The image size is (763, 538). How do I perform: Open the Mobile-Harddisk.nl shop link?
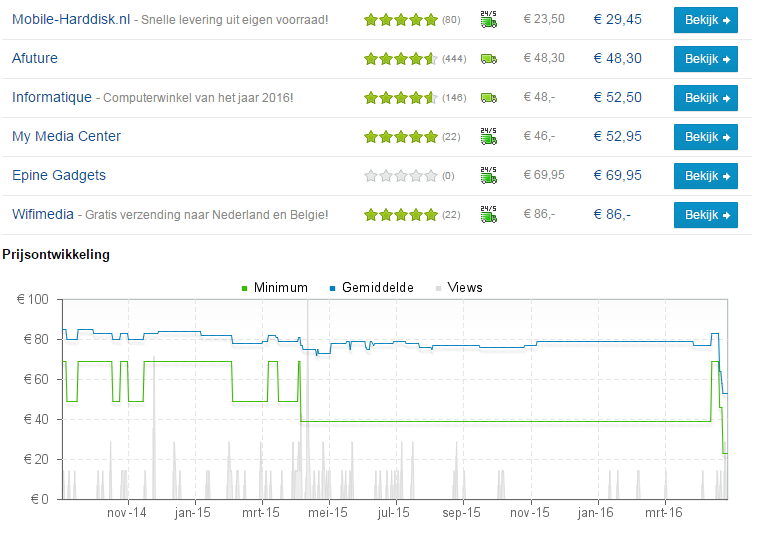tap(71, 19)
